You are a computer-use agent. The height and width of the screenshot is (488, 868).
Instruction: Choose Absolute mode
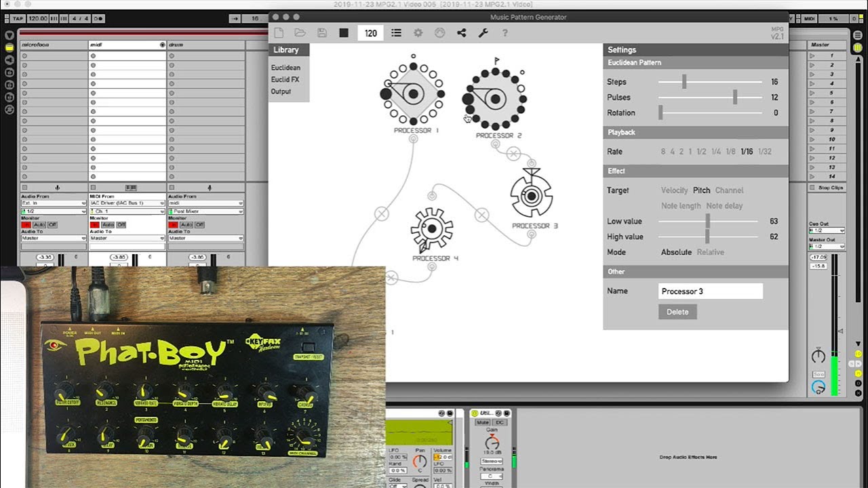coord(677,252)
